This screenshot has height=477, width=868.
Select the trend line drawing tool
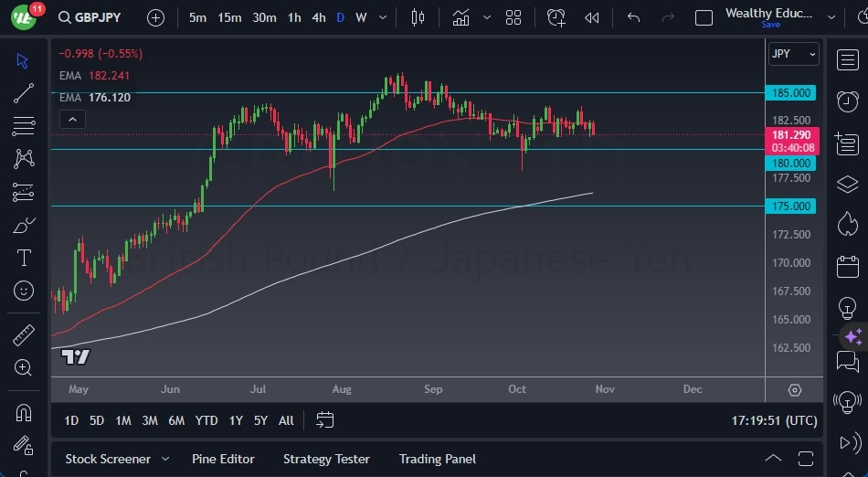[x=23, y=93]
